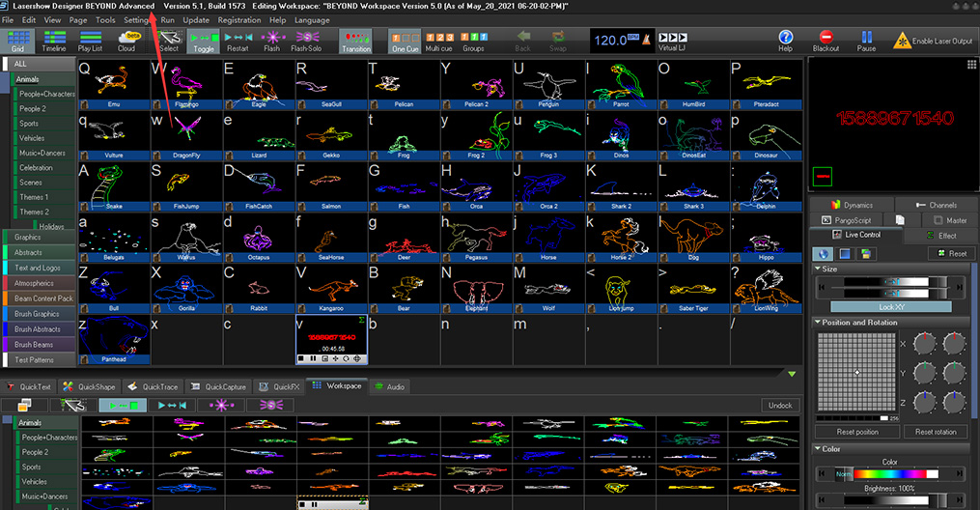Screen dimensions: 980x510
Task: Collapse the Color section
Action: coord(818,449)
